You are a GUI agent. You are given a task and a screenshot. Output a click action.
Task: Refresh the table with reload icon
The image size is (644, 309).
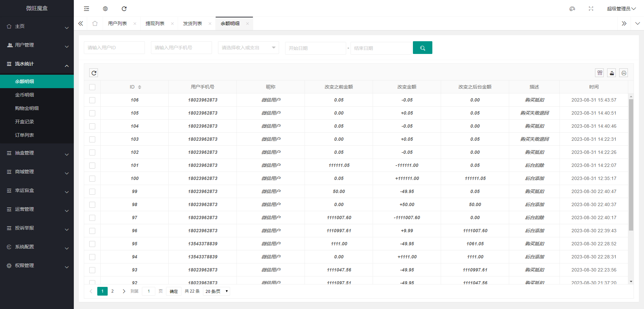pos(94,73)
